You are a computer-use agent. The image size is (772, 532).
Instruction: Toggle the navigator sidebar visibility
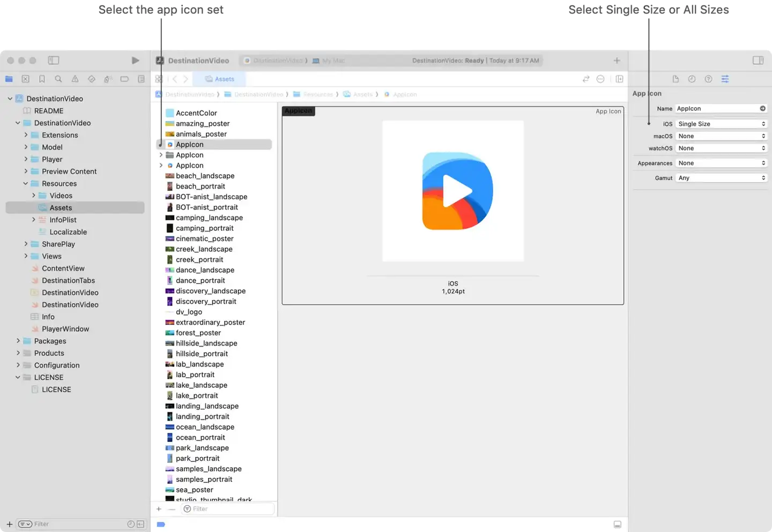[x=54, y=61]
